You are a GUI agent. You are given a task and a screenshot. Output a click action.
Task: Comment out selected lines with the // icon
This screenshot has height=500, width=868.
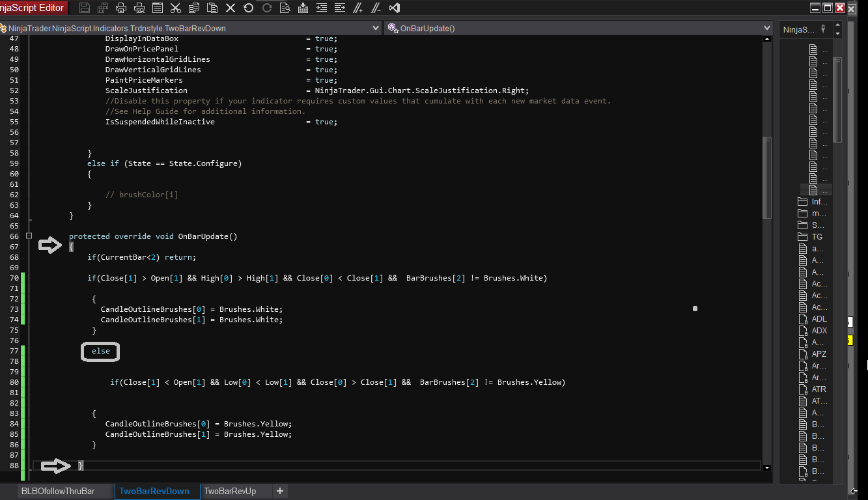click(357, 8)
